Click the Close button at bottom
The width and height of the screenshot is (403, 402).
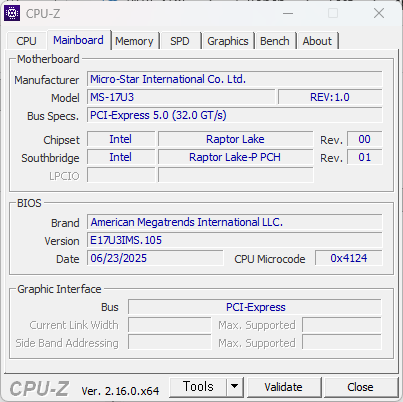point(360,387)
